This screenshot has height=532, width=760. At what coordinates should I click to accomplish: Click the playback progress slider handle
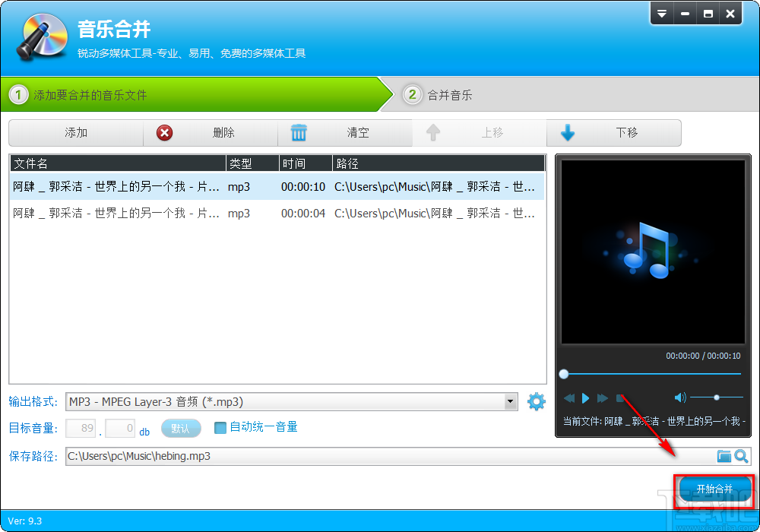click(564, 374)
